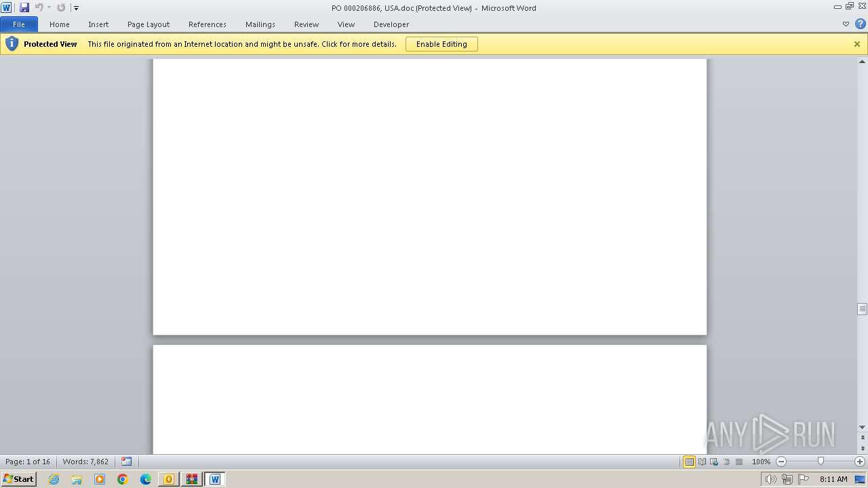Open File Explorer folder from taskbar

click(x=77, y=479)
